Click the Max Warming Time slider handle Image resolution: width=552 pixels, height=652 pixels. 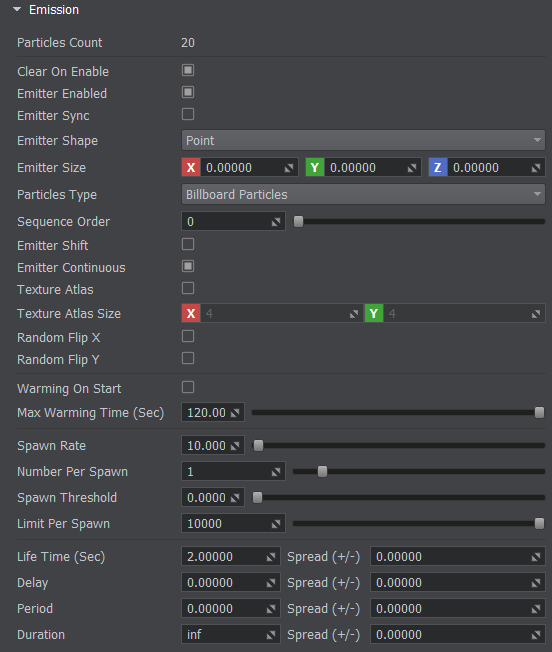(539, 412)
